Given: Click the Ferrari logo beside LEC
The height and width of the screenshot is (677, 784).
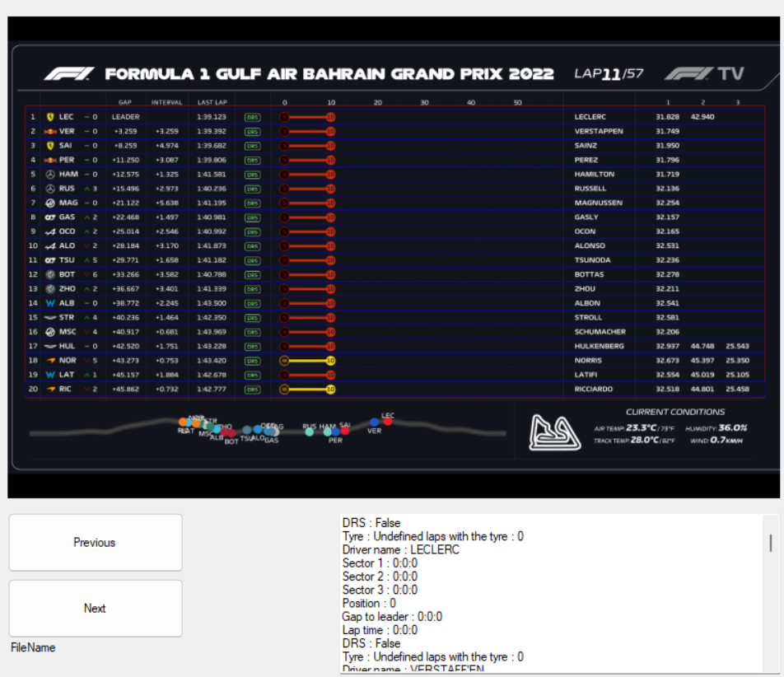Looking at the screenshot, I should point(50,117).
